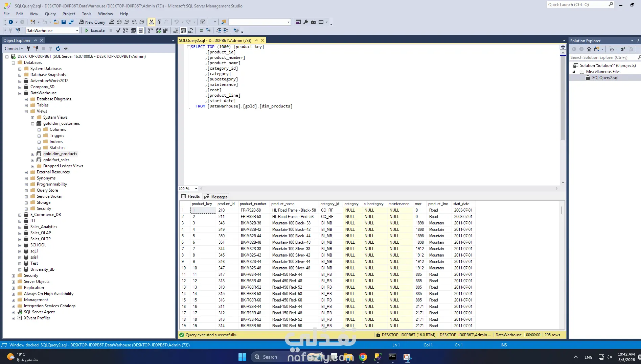Viewport: 641px width, 364px height.
Task: Toggle Include Actual Execution Plan
Action: [151, 30]
